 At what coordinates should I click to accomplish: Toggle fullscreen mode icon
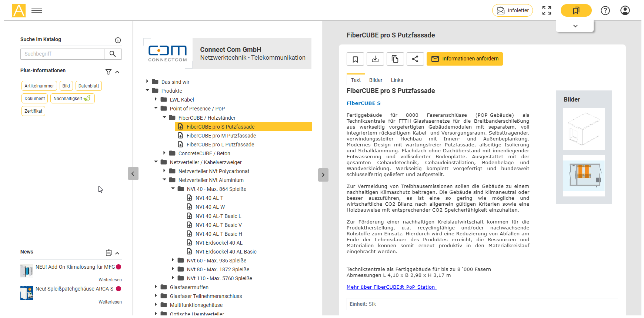tap(547, 10)
